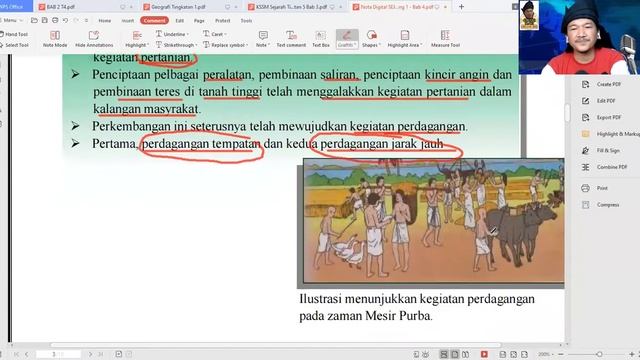This screenshot has width=640, height=360.
Task: Apply the Highlight tool icon
Action: pos(137,35)
